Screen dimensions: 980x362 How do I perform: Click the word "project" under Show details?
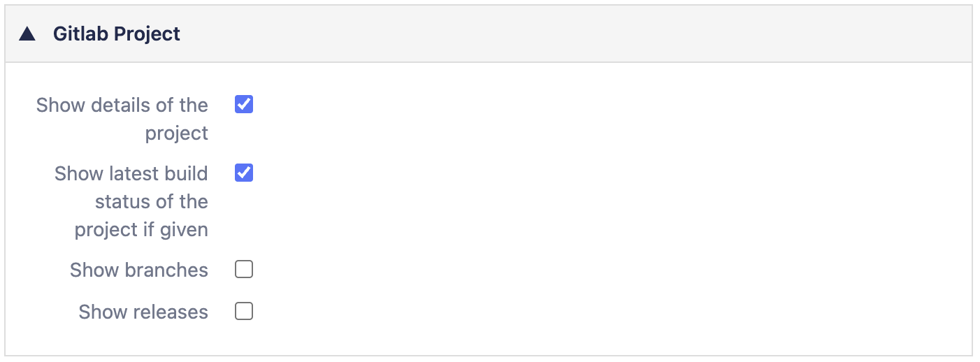tap(177, 133)
